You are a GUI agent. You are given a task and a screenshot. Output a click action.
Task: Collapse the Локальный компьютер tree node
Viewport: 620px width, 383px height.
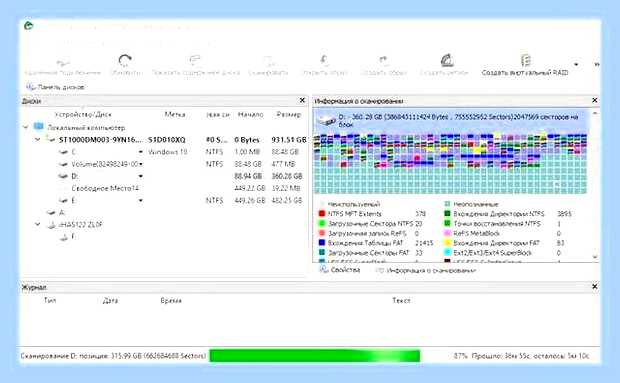[26, 127]
